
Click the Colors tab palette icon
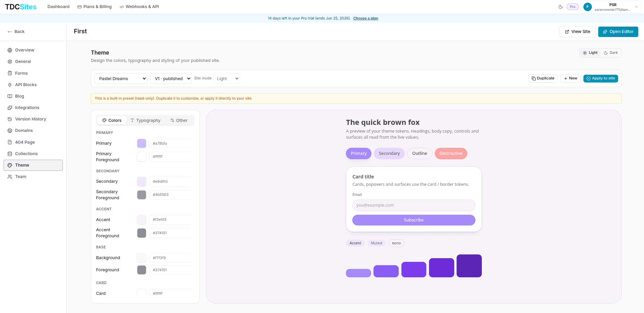[104, 120]
